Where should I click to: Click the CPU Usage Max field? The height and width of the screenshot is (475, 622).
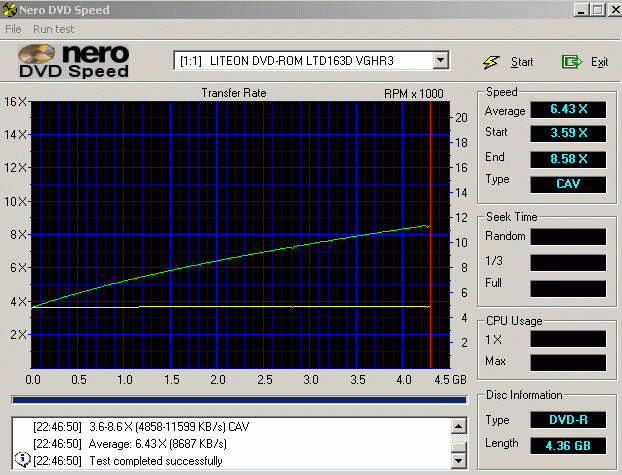pyautogui.click(x=568, y=363)
